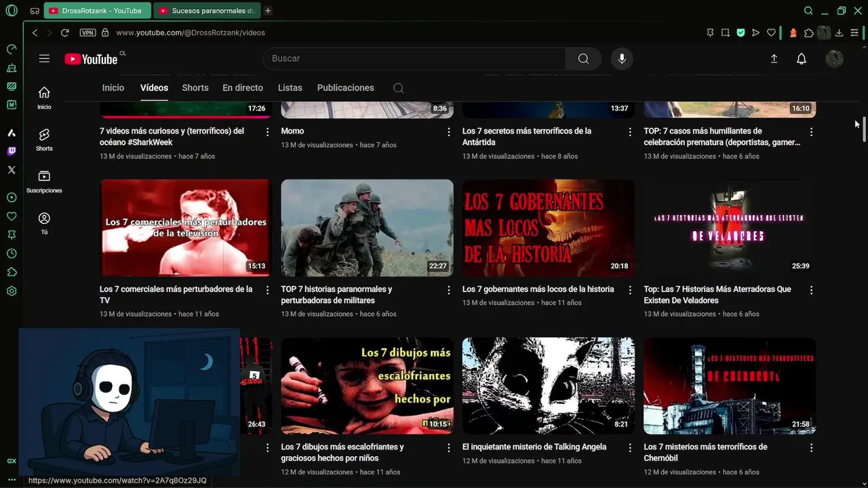Open 'Los 7 misterios más terroríficos de Chernóbil' title
This screenshot has width=868, height=488.
coord(705,452)
